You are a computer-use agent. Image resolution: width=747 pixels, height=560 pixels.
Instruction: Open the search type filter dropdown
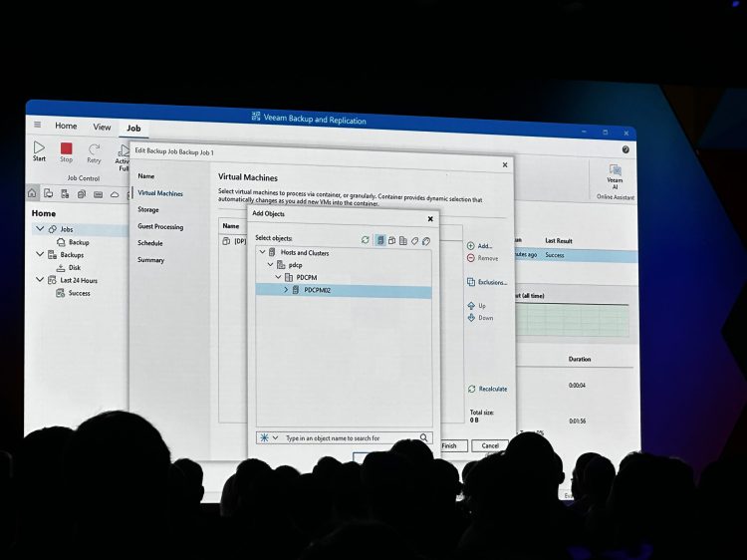tap(275, 437)
